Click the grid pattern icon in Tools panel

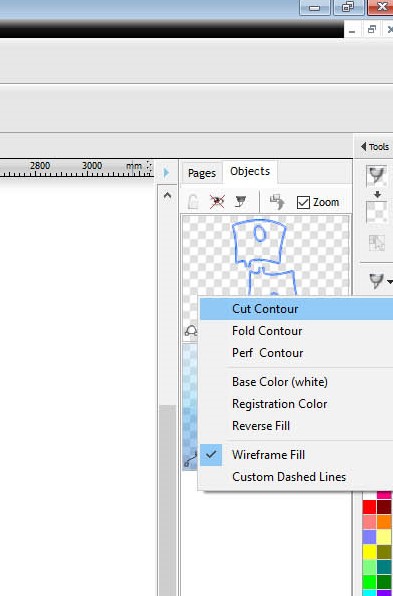tap(377, 243)
